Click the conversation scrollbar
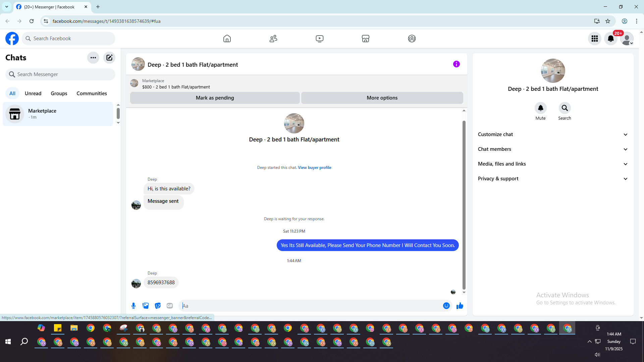 click(464, 204)
